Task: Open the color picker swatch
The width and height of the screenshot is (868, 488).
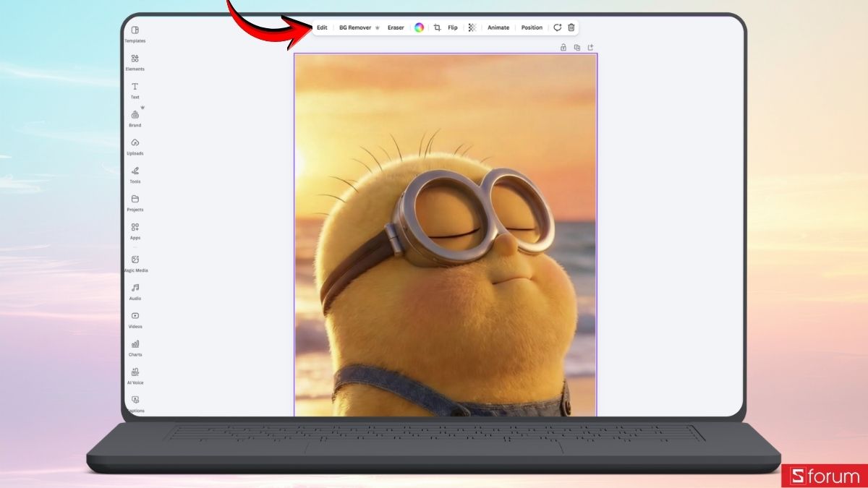Action: [x=418, y=27]
